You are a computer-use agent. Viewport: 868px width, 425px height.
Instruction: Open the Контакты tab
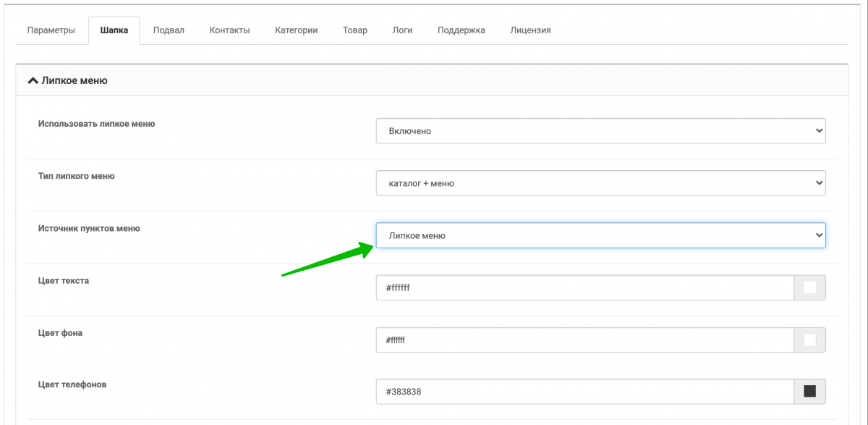click(x=229, y=30)
